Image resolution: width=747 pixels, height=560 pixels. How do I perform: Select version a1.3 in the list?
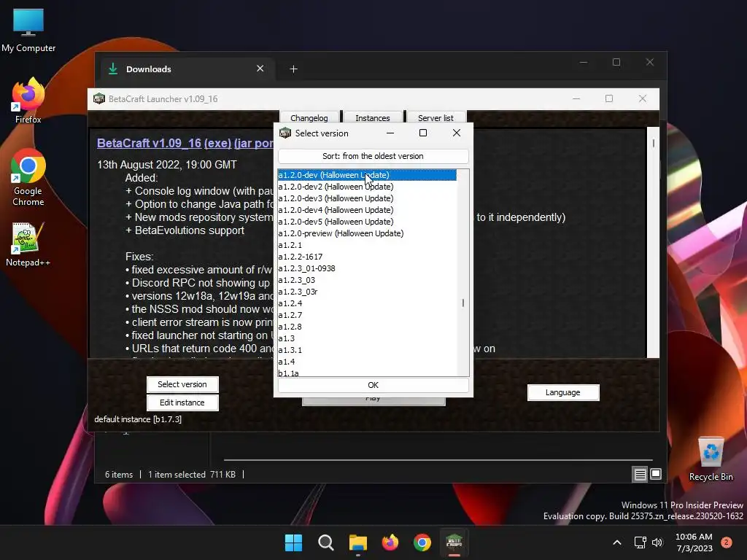pos(367,338)
